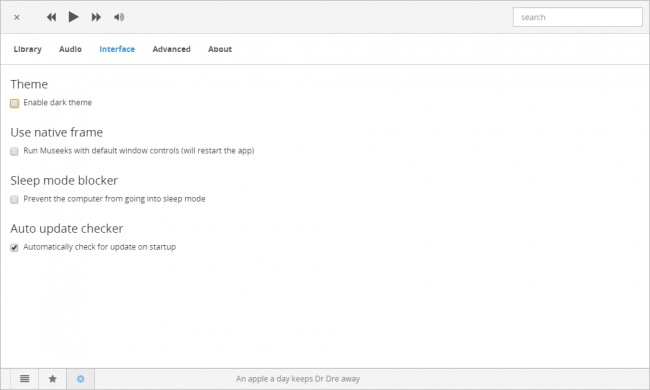
Task: Uncheck automatic update check on startup
Action: click(x=15, y=247)
